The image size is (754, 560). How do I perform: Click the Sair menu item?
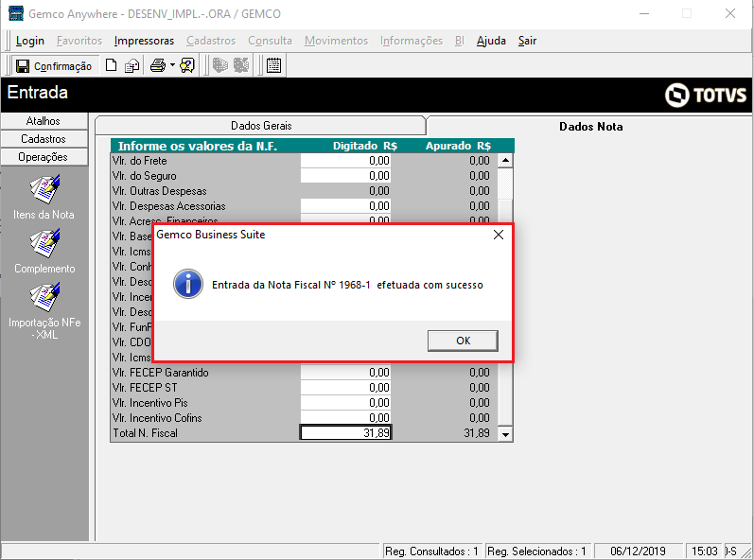click(527, 41)
